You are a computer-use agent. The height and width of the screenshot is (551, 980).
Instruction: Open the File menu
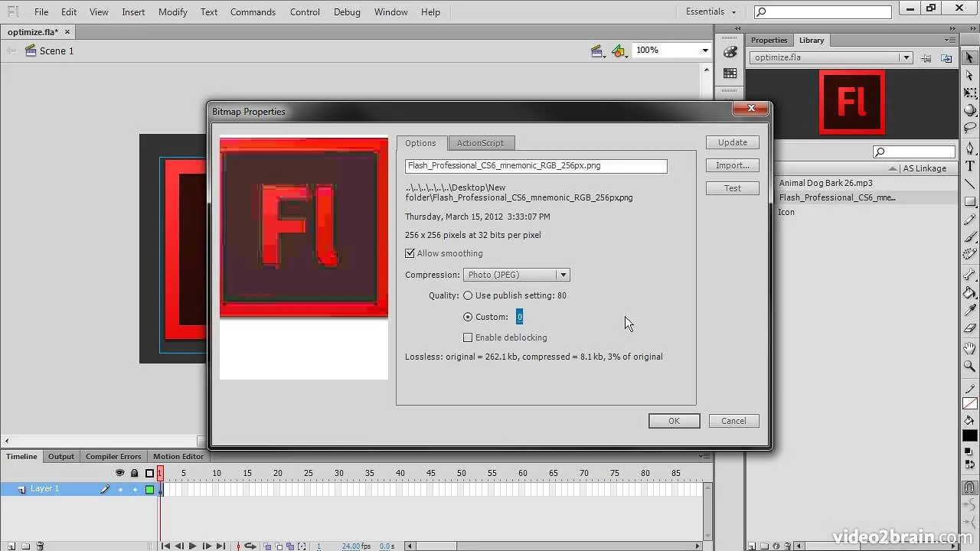[x=41, y=12]
